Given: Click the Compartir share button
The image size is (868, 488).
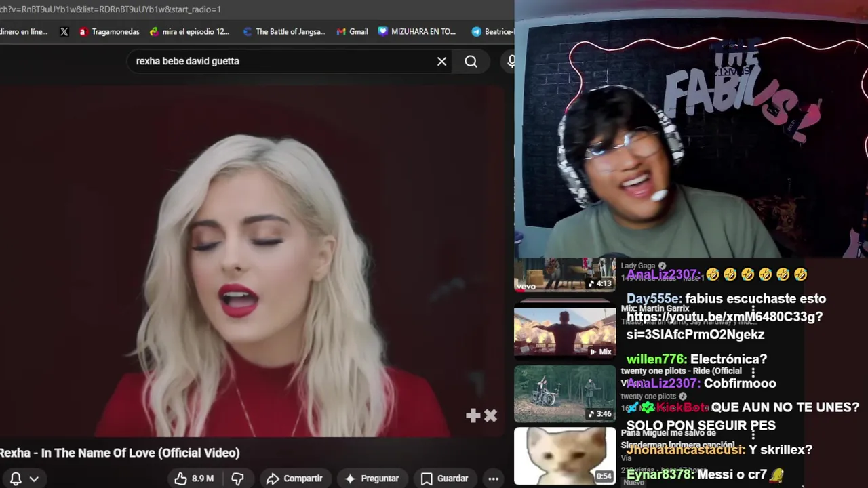Looking at the screenshot, I should click(294, 479).
